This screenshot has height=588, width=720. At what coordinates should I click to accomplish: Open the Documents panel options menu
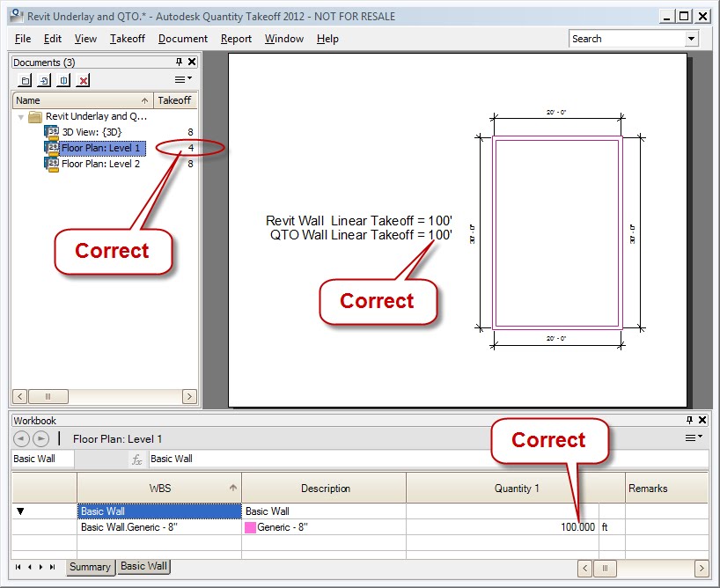[x=183, y=79]
